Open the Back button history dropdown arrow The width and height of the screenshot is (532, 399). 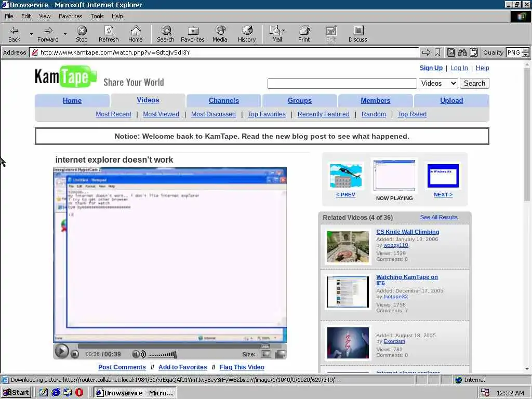pyautogui.click(x=31, y=34)
